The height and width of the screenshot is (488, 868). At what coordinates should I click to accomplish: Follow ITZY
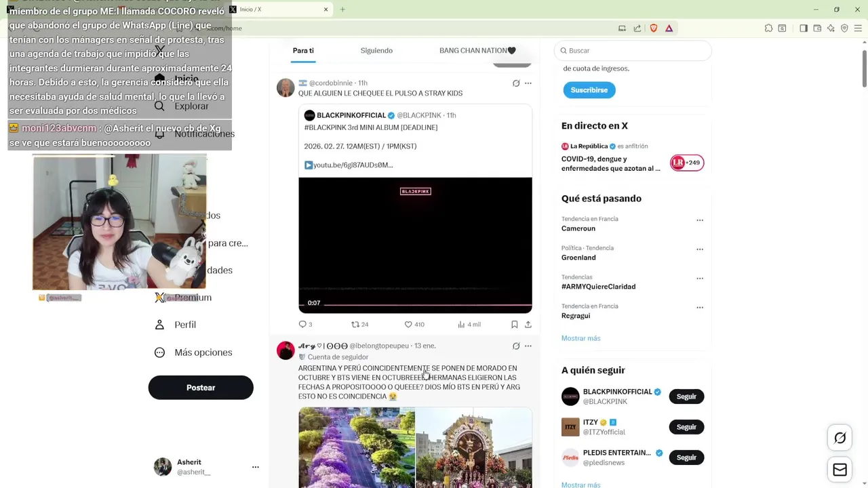pos(686,427)
